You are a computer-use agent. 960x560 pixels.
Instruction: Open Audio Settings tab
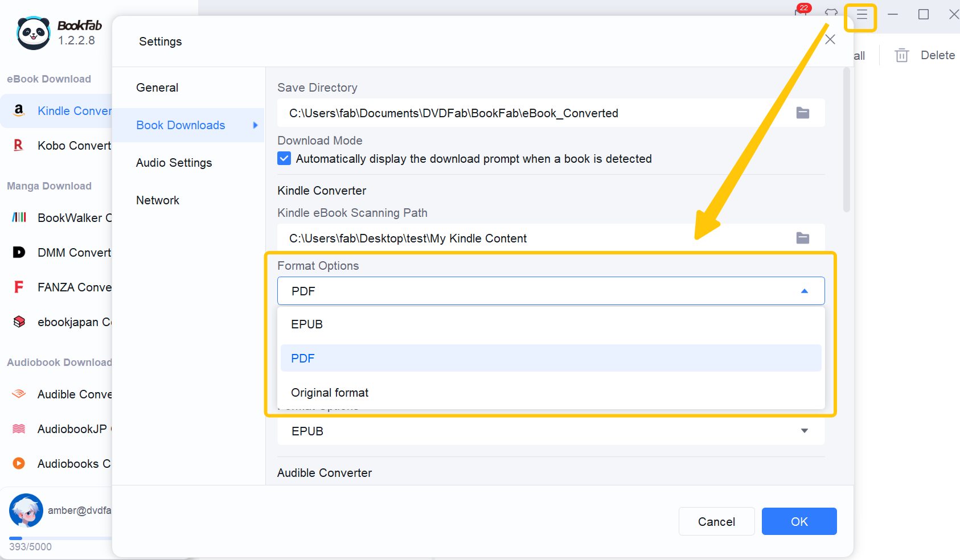pos(188,163)
